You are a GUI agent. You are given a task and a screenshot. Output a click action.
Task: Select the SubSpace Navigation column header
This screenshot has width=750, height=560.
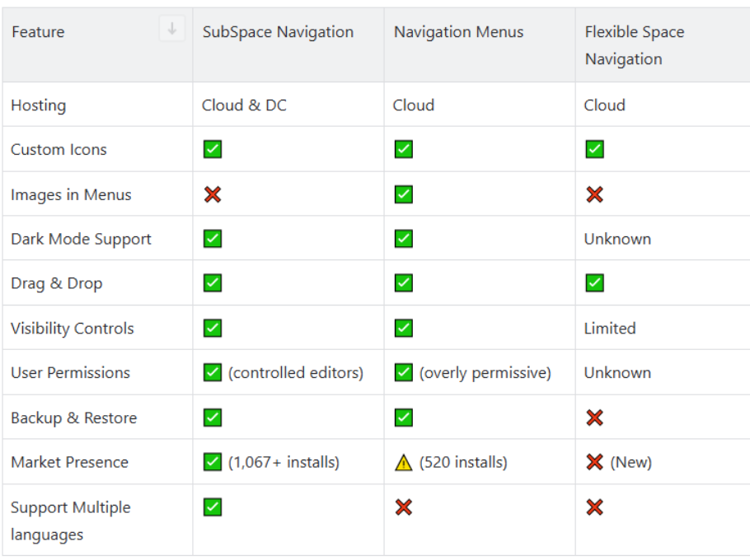(288, 45)
